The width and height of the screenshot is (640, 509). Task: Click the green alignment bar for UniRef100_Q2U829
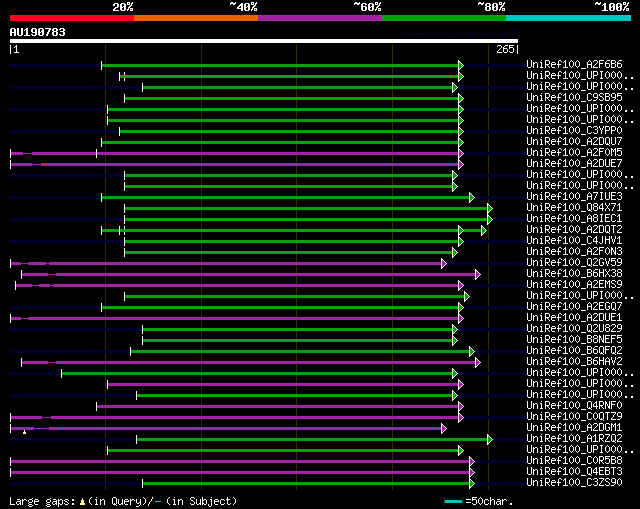pyautogui.click(x=298, y=329)
